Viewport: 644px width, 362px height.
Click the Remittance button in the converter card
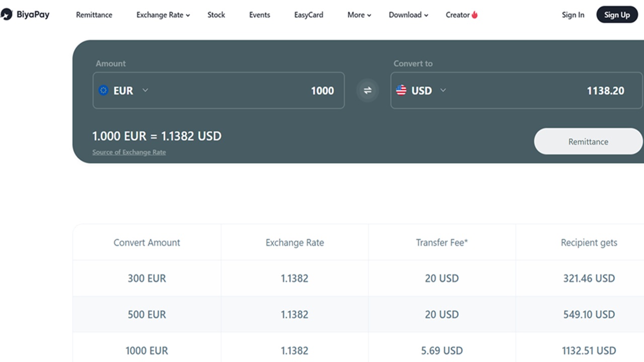[x=588, y=141]
